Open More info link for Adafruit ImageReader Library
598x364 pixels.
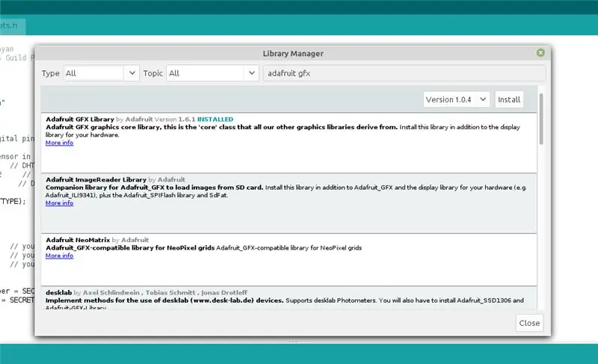click(x=60, y=203)
